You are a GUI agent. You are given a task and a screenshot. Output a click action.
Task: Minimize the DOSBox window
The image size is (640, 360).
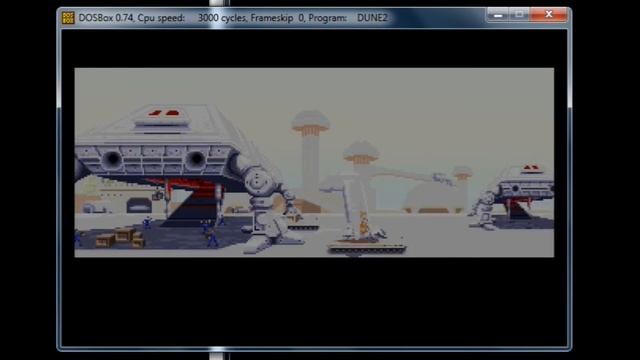tap(498, 15)
